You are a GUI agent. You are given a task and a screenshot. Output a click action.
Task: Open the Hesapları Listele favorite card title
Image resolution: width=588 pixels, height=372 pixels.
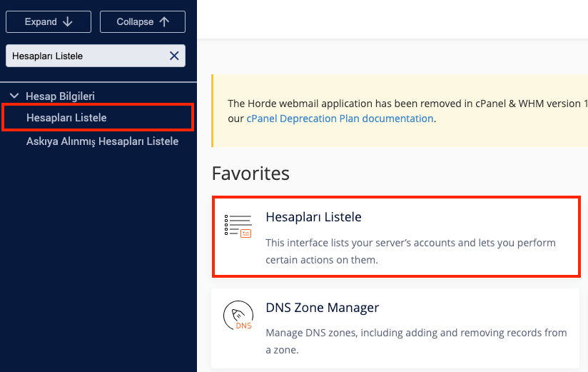[x=313, y=217]
